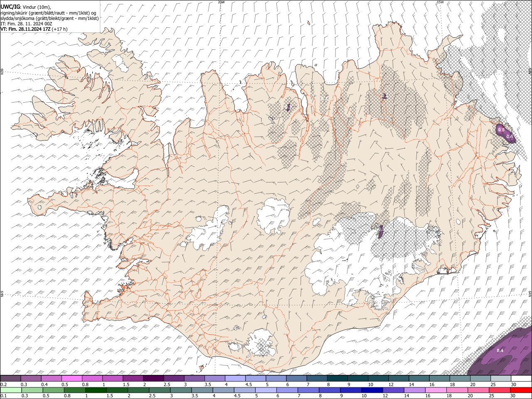Click the 'slydda/snjókoma' legend description line
Screen dimensions: 532x399
49,18
